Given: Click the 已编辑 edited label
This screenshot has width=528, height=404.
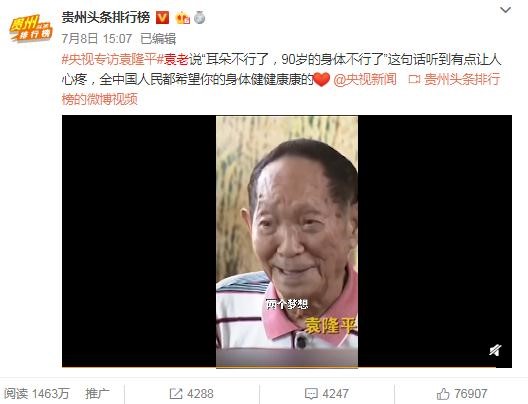Looking at the screenshot, I should pos(158,39).
